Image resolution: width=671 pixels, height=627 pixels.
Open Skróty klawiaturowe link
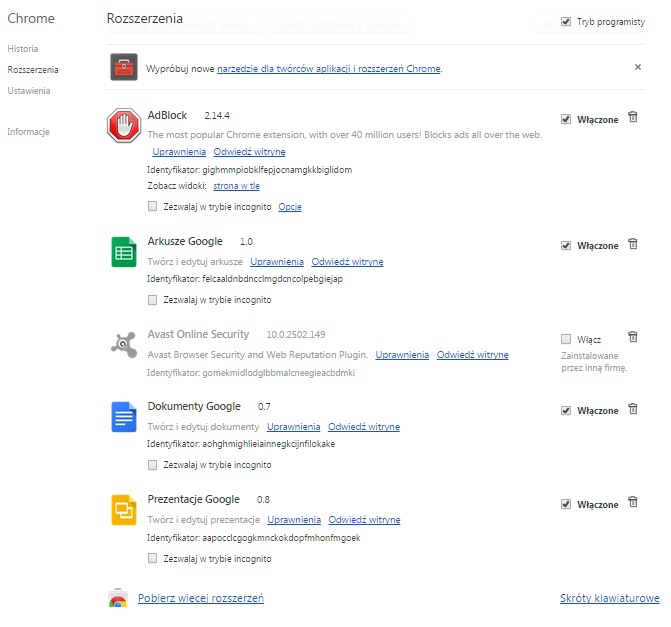point(609,598)
